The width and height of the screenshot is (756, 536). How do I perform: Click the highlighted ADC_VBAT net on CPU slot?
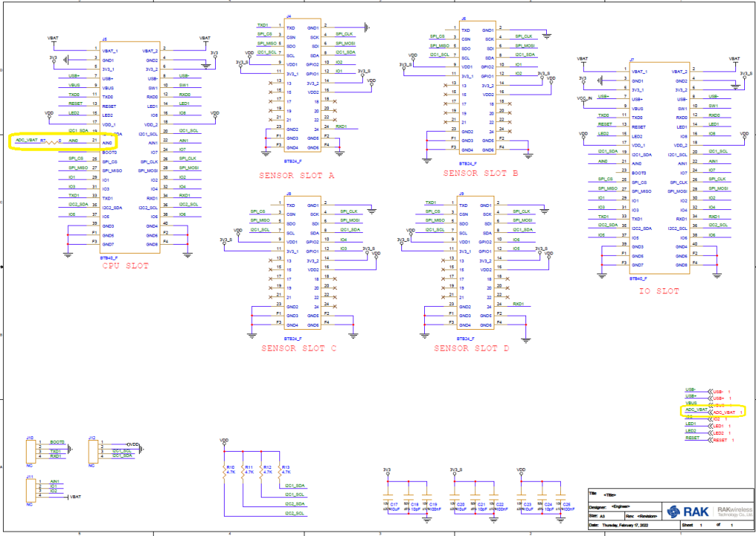tap(27, 140)
